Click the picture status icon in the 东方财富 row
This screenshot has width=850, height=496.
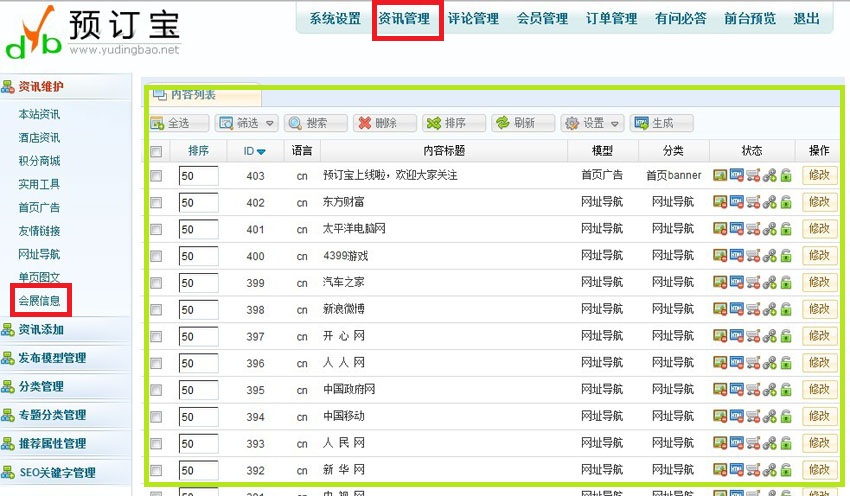720,202
